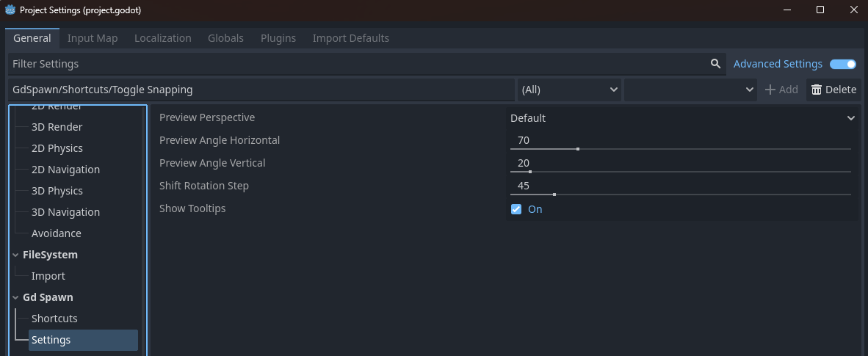The height and width of the screenshot is (356, 868).
Task: Select 2D Physics in the tree
Action: [57, 148]
